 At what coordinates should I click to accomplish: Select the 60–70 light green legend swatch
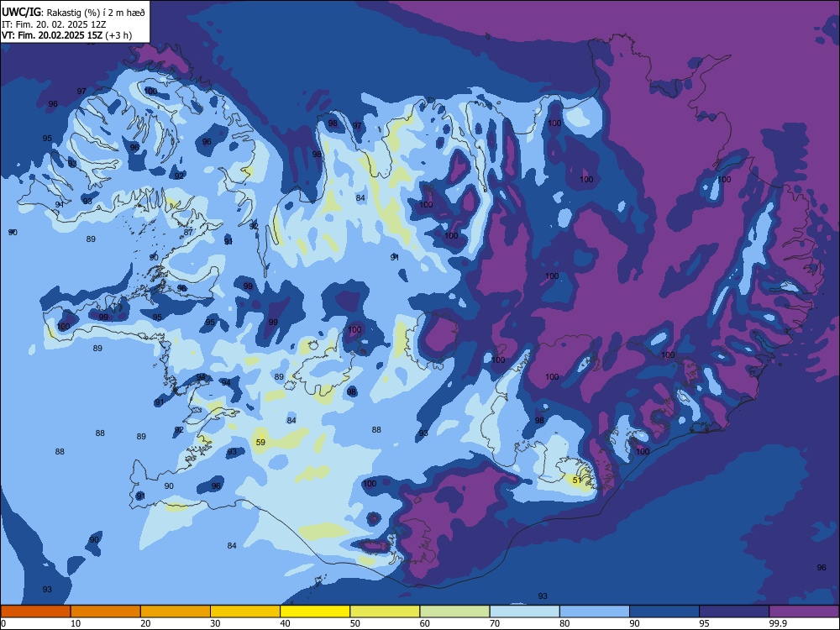454,612
